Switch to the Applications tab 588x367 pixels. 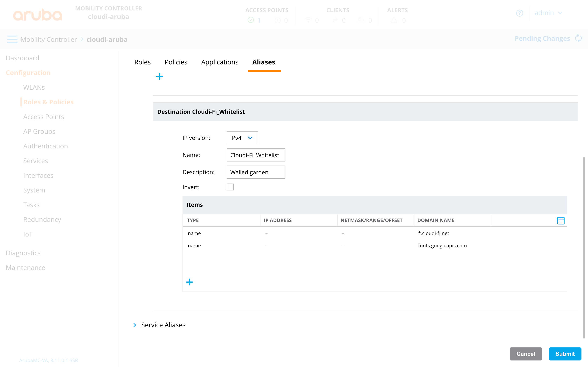220,62
